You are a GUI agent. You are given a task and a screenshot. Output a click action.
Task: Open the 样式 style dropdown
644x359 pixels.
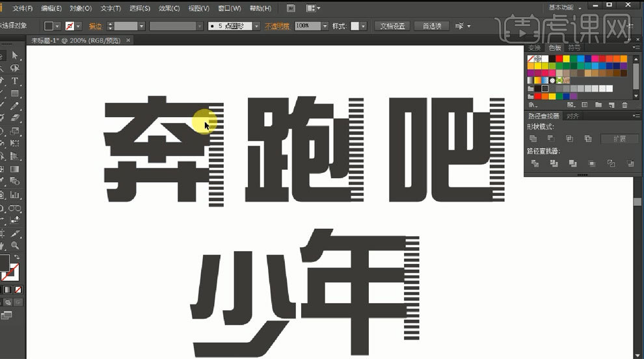pyautogui.click(x=364, y=26)
